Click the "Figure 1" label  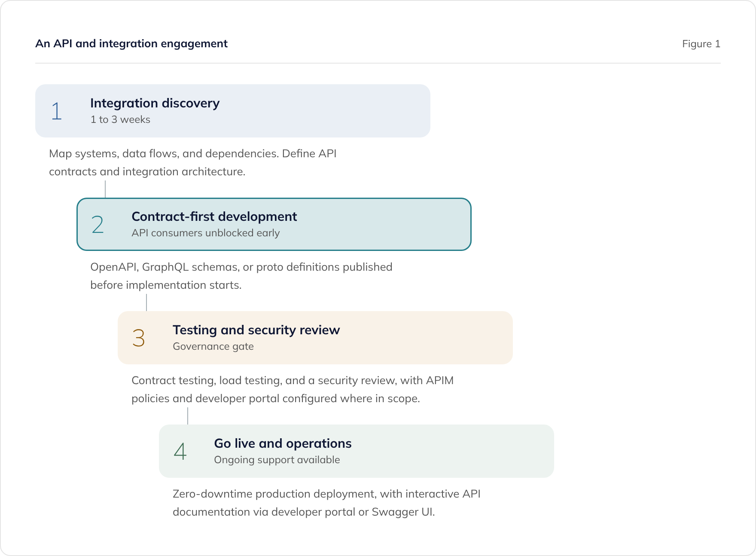pos(701,44)
